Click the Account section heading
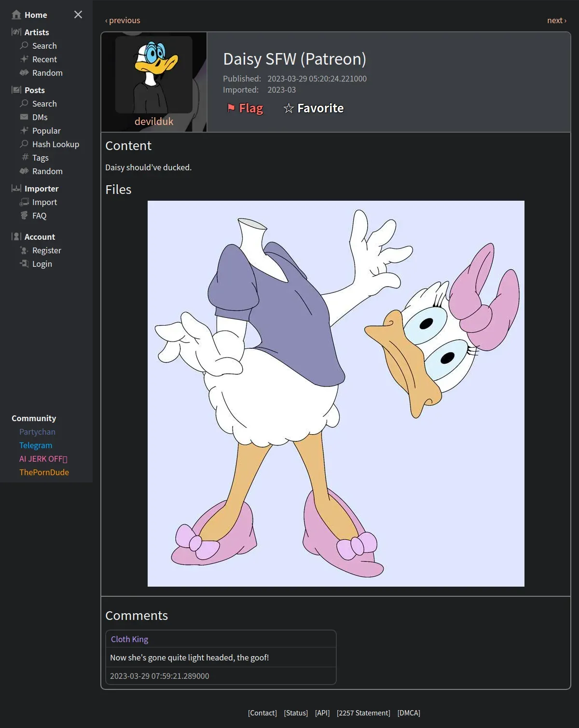The height and width of the screenshot is (728, 579). pyautogui.click(x=40, y=237)
